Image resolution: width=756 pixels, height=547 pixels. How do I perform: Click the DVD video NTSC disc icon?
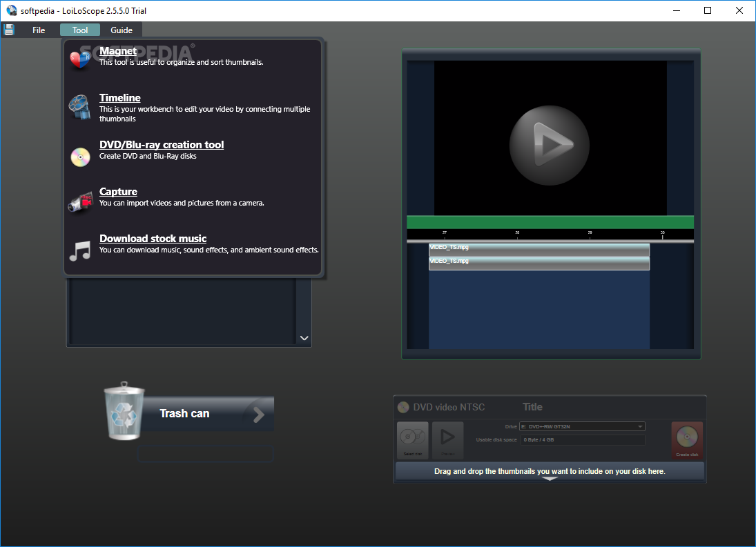coord(403,408)
